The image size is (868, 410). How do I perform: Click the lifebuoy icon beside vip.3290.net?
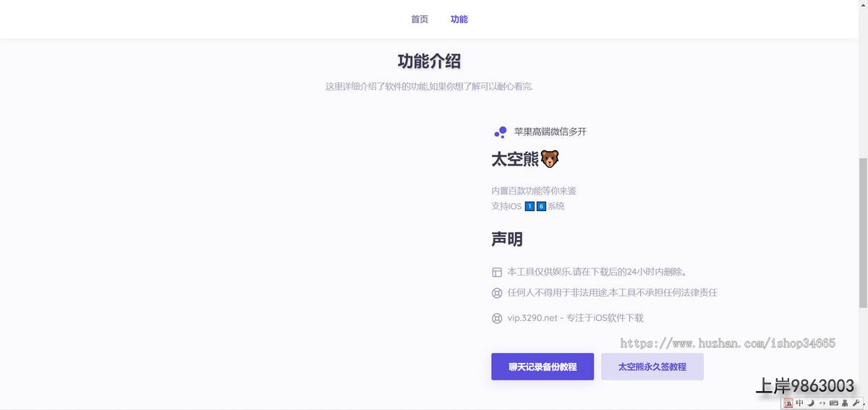[497, 318]
